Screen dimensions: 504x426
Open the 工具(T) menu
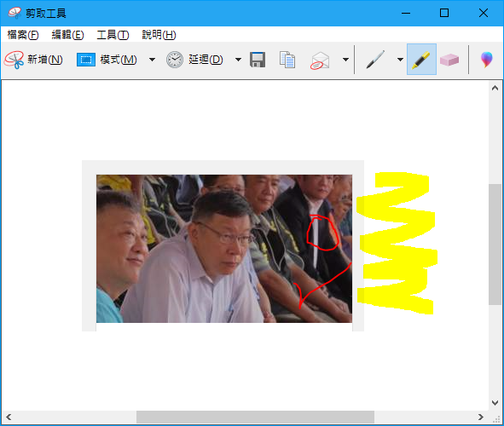[113, 35]
